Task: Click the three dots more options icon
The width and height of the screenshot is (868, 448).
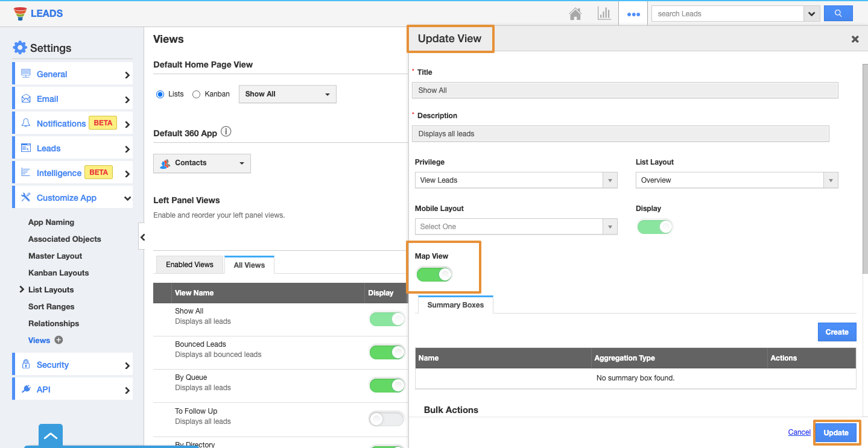Action: 633,14
